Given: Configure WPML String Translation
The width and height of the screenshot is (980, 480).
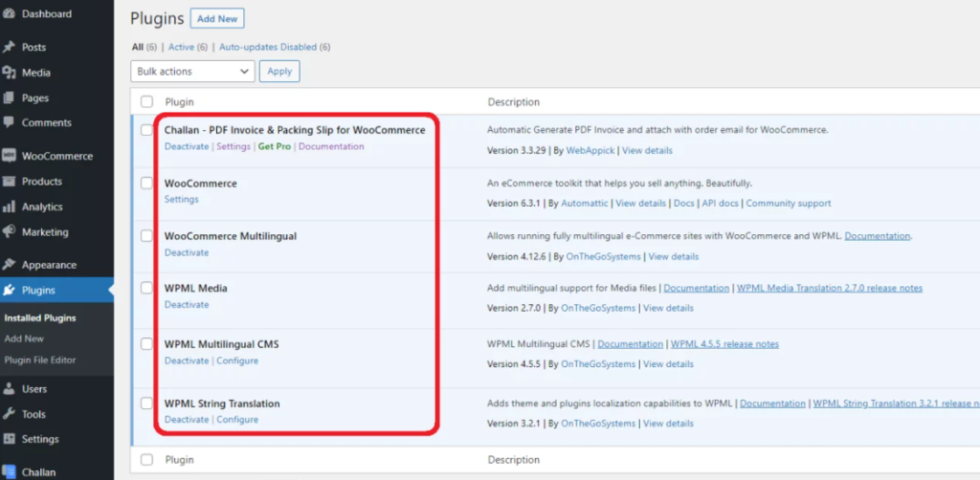Looking at the screenshot, I should click(x=237, y=420).
